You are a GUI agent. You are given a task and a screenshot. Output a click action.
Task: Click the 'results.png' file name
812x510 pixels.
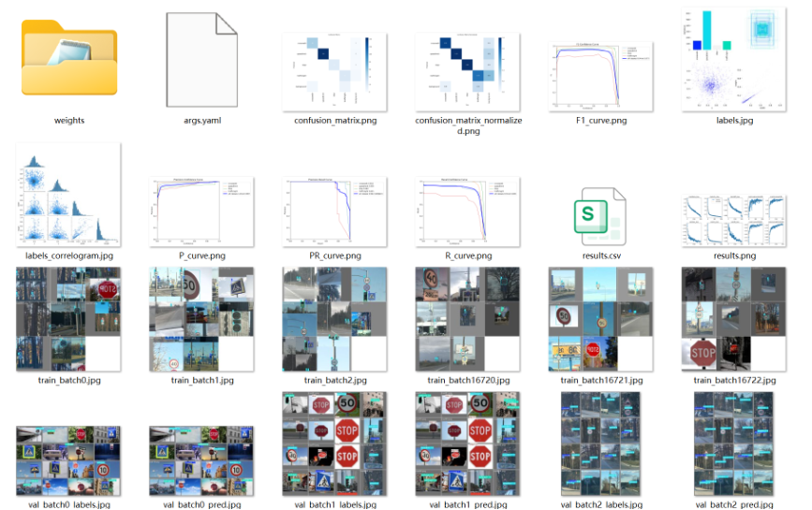[734, 255]
